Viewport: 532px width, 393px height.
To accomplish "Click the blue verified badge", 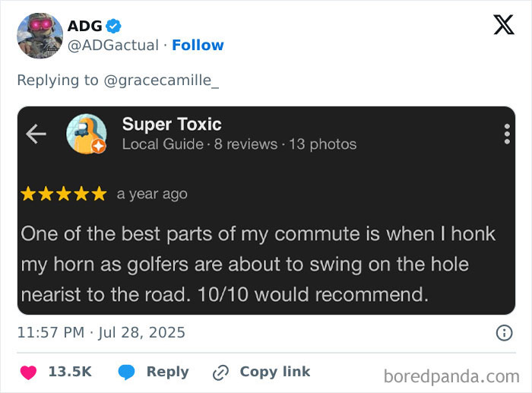I will pos(113,26).
